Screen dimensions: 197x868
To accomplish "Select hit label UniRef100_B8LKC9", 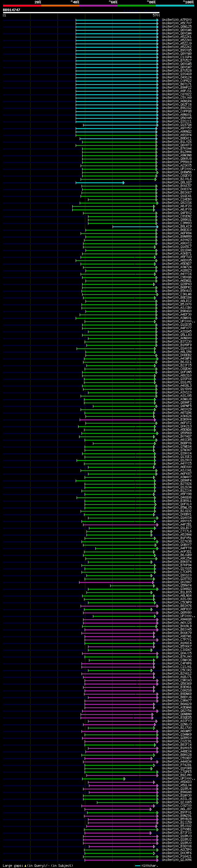I will [x=177, y=226].
